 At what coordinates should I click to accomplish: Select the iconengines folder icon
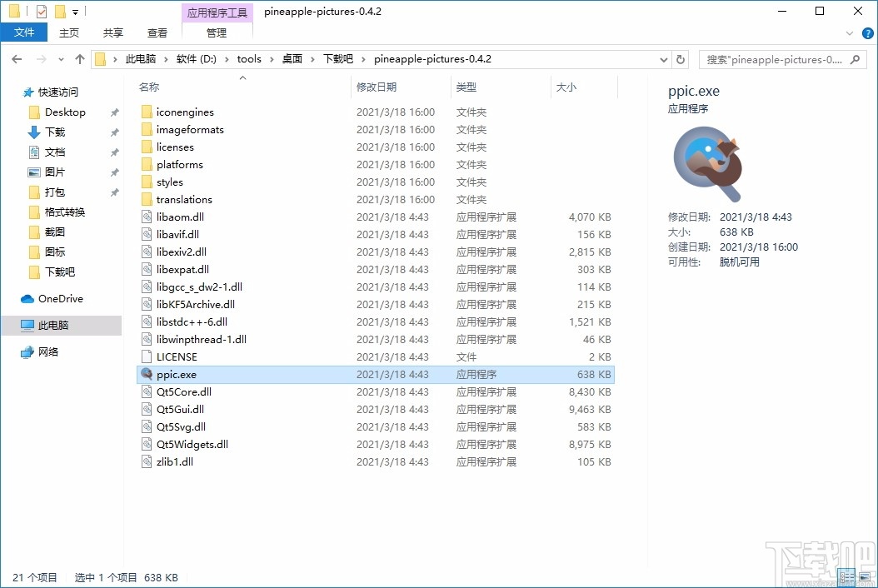point(147,112)
